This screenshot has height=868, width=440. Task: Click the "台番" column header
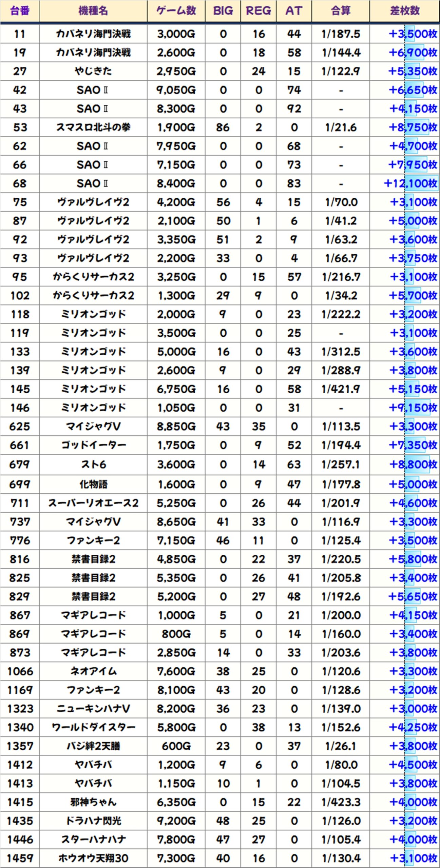(x=20, y=11)
